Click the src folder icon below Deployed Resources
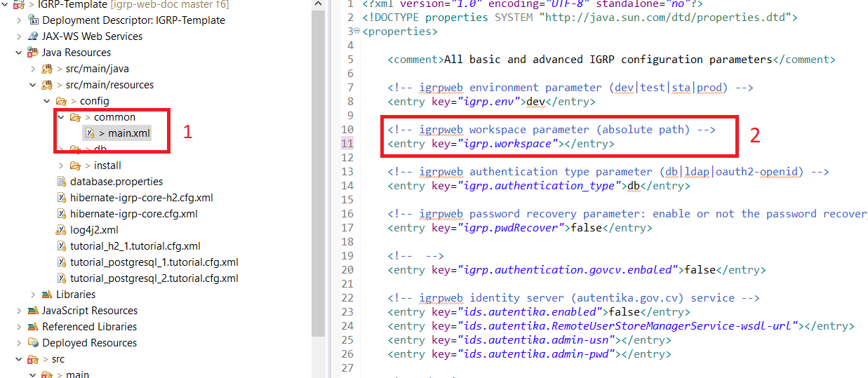The image size is (868, 378). pos(32,359)
